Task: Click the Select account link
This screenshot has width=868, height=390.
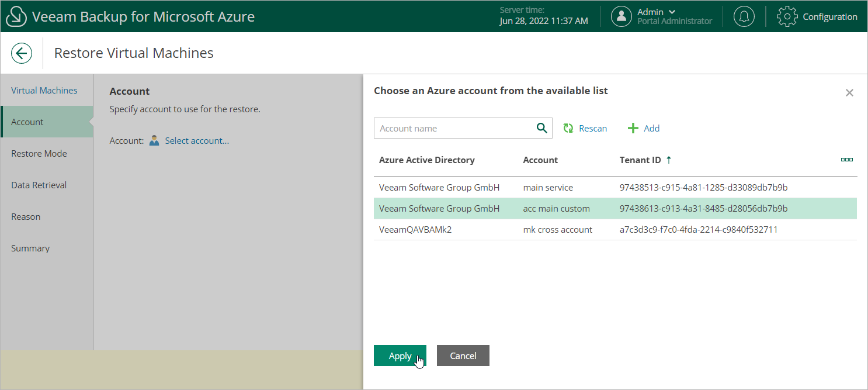Action: click(197, 140)
